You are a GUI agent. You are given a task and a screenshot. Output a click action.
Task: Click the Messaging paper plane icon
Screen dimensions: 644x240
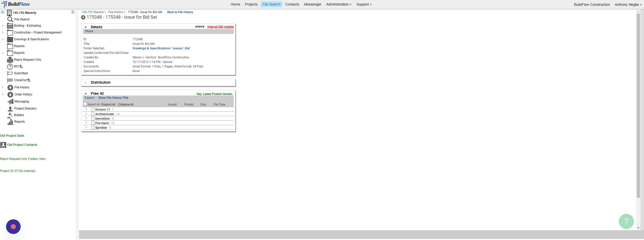10,101
